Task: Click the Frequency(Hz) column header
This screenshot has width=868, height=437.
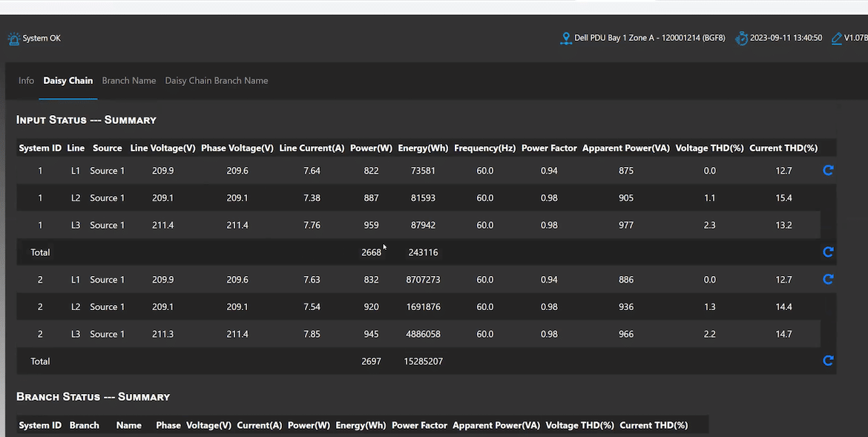Action: tap(485, 148)
